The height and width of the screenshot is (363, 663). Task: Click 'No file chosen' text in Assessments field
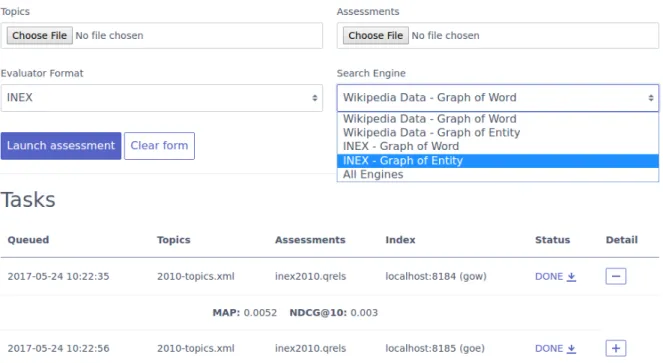[x=446, y=36]
